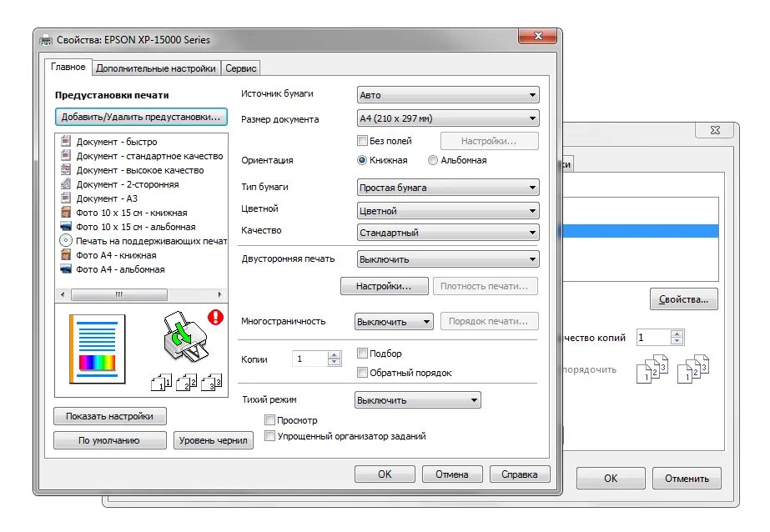Open the 'Источник бумаги' dropdown
Screen dimensions: 770x532
[448, 95]
